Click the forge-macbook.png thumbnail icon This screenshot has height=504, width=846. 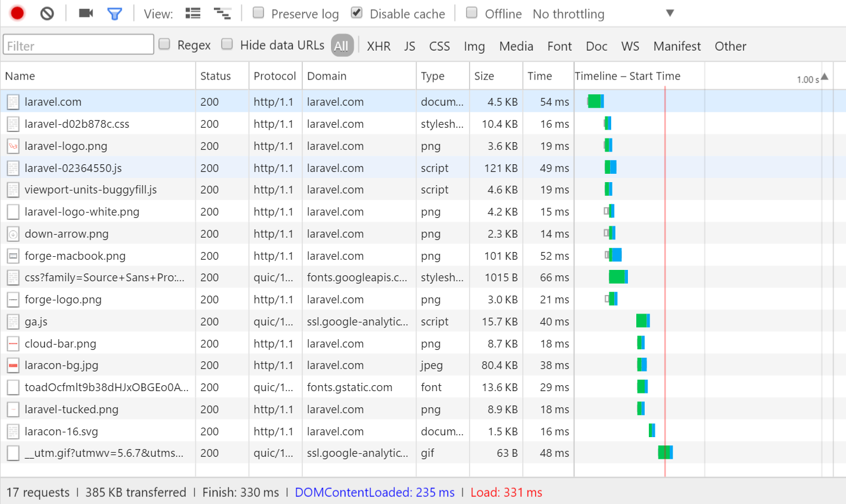click(13, 256)
